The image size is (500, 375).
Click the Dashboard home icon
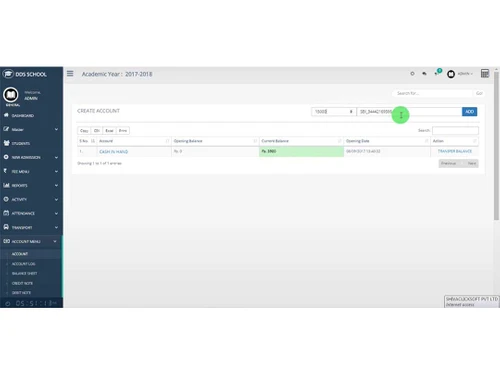click(6, 115)
